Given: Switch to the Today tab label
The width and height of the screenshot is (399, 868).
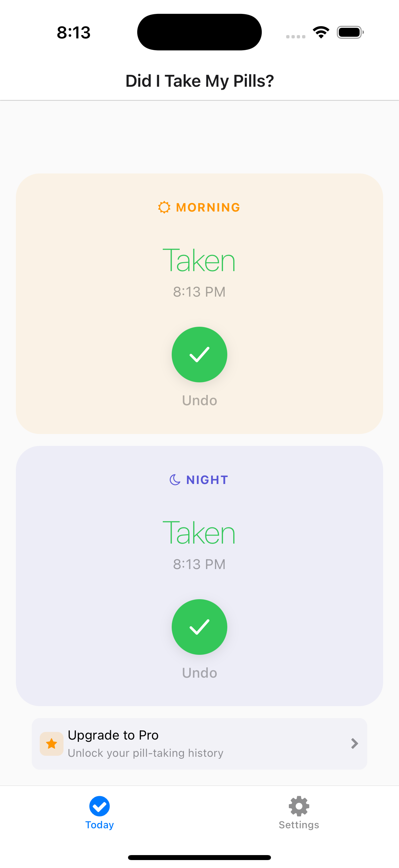Looking at the screenshot, I should click(99, 825).
